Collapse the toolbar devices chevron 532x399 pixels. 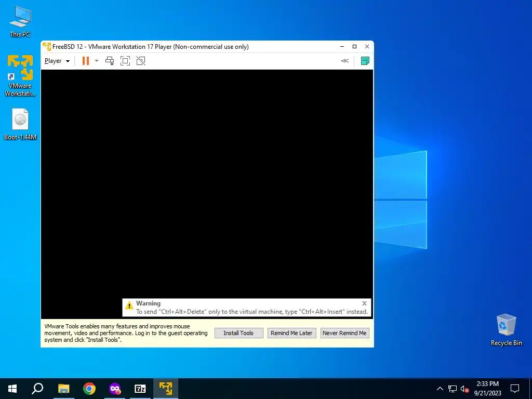tap(345, 61)
